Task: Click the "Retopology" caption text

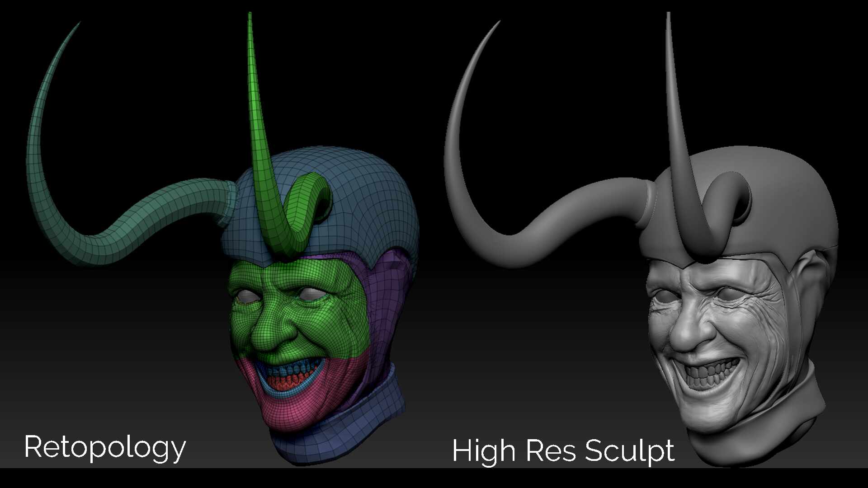Action: pyautogui.click(x=105, y=448)
